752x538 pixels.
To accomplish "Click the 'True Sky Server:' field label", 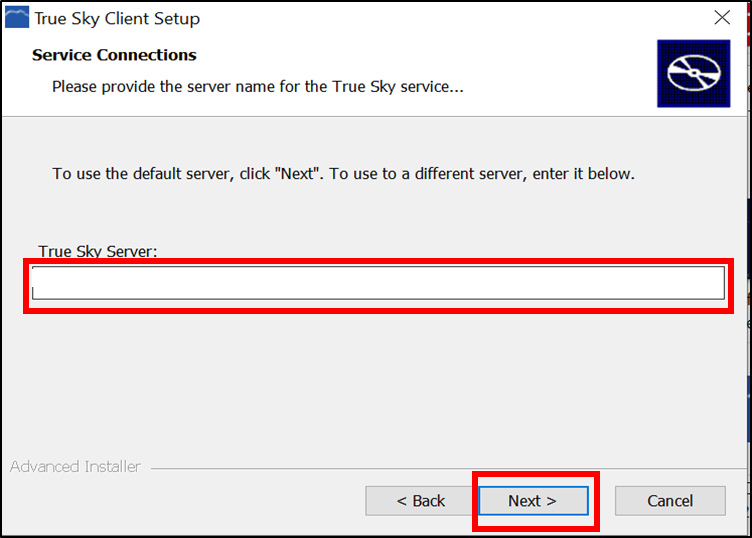I will [x=98, y=251].
